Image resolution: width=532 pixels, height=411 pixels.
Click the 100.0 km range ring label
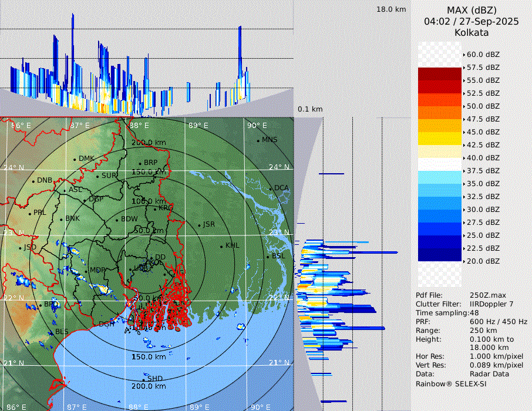click(149, 201)
